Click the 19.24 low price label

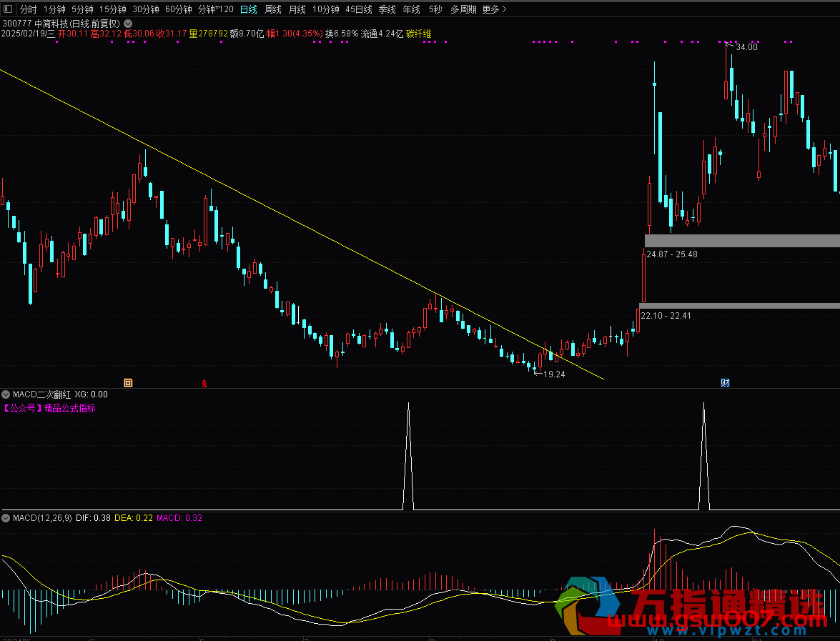[x=555, y=374]
